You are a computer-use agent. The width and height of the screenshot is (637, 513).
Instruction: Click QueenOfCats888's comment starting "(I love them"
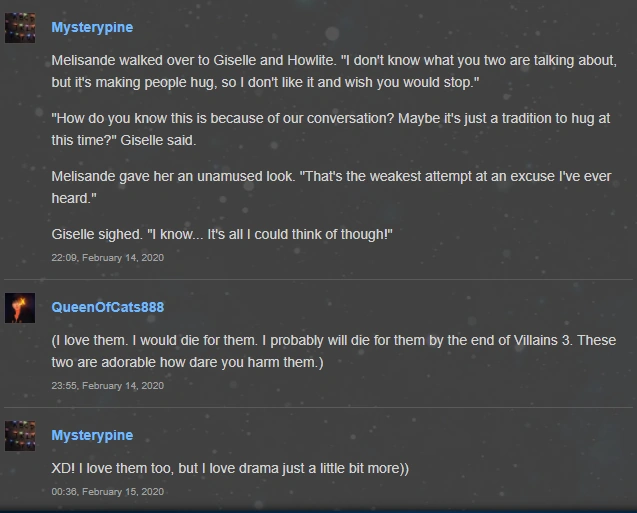point(330,350)
